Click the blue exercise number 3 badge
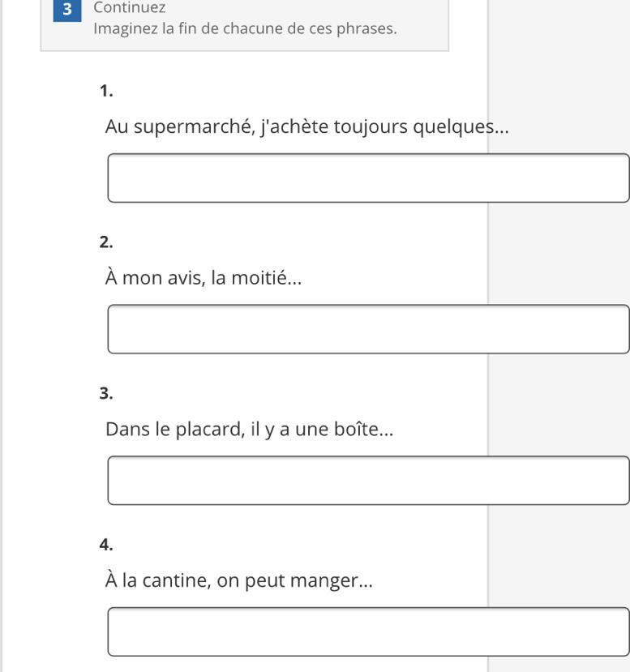This screenshot has height=672, width=630. (x=67, y=10)
